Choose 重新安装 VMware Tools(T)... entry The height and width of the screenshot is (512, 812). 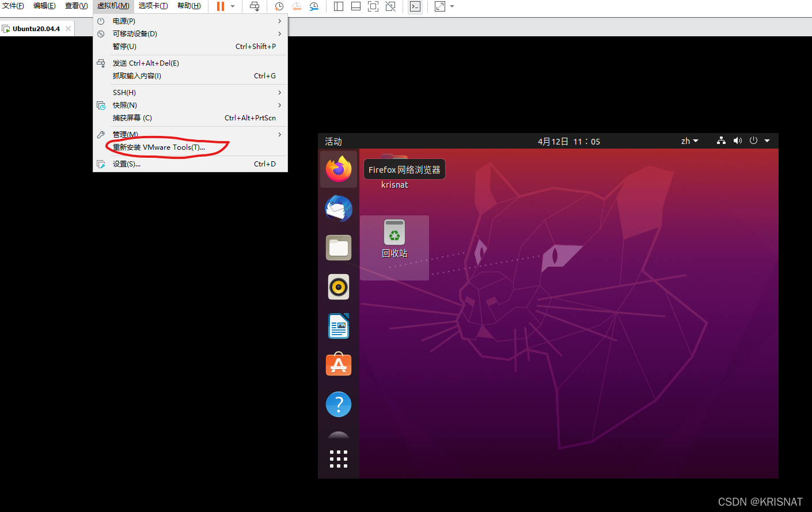coord(190,147)
